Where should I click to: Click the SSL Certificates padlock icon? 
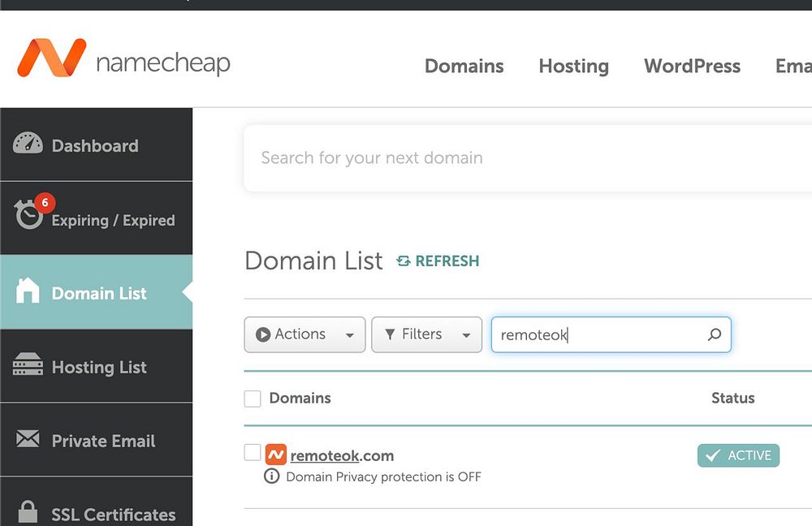pos(28,511)
